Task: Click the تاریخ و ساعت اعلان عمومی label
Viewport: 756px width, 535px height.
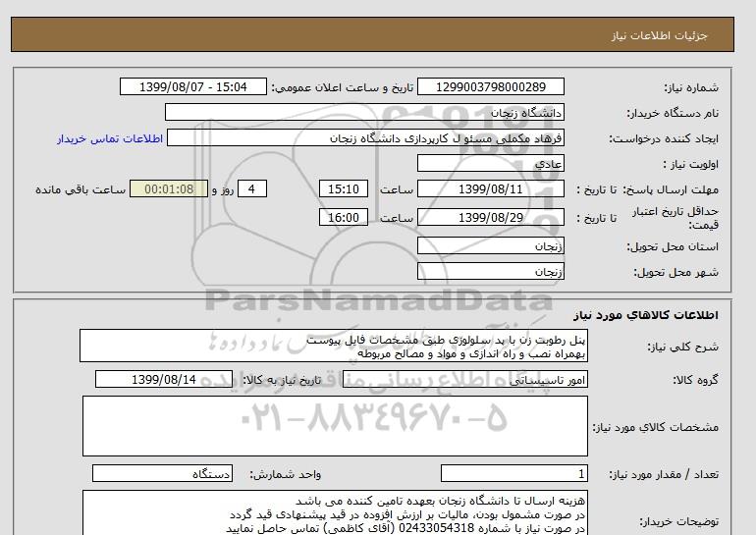Action: coord(343,87)
